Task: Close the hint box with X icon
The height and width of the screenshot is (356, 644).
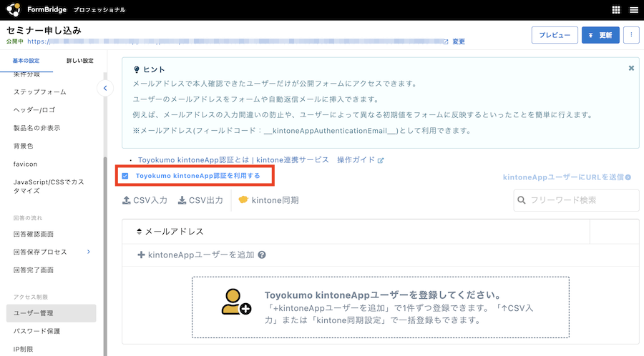Action: coord(631,68)
